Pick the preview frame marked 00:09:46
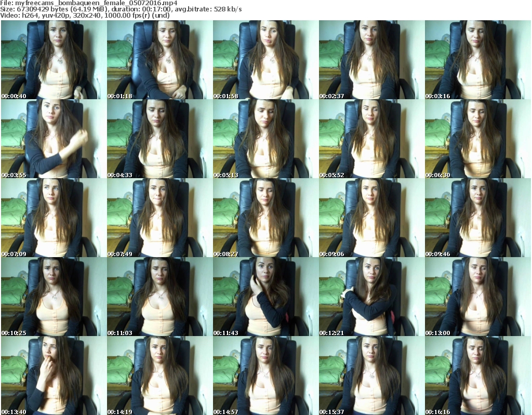 pos(478,218)
